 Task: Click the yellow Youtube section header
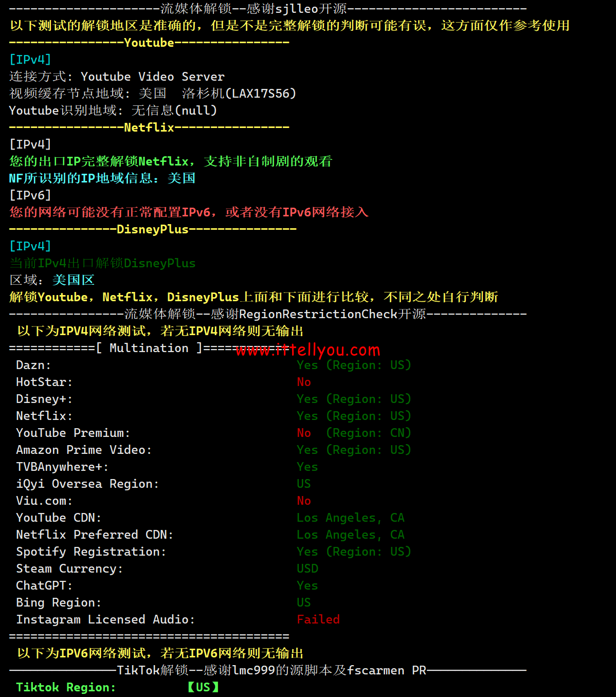149,43
